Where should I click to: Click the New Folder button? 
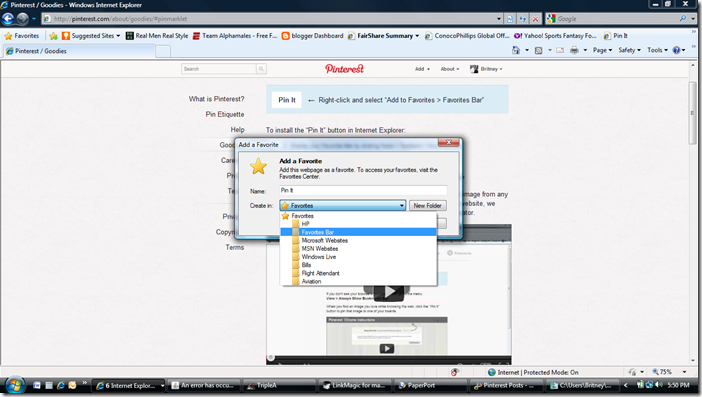[x=427, y=205]
